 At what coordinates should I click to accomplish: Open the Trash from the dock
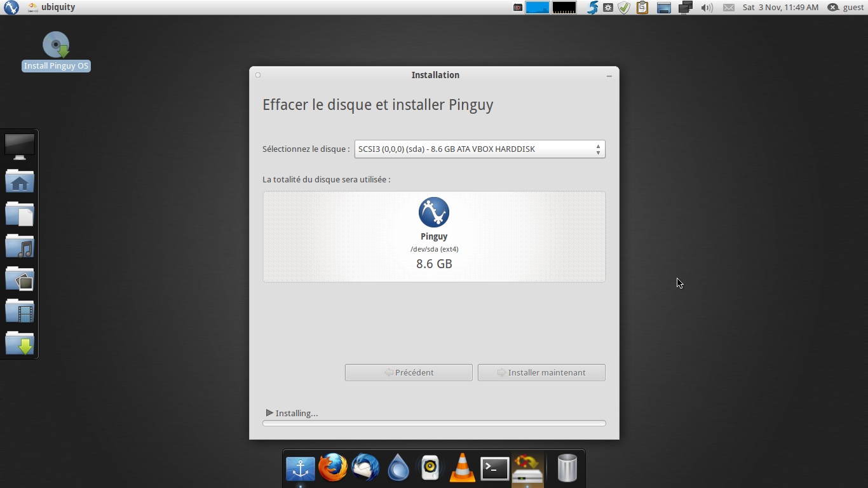tap(567, 468)
